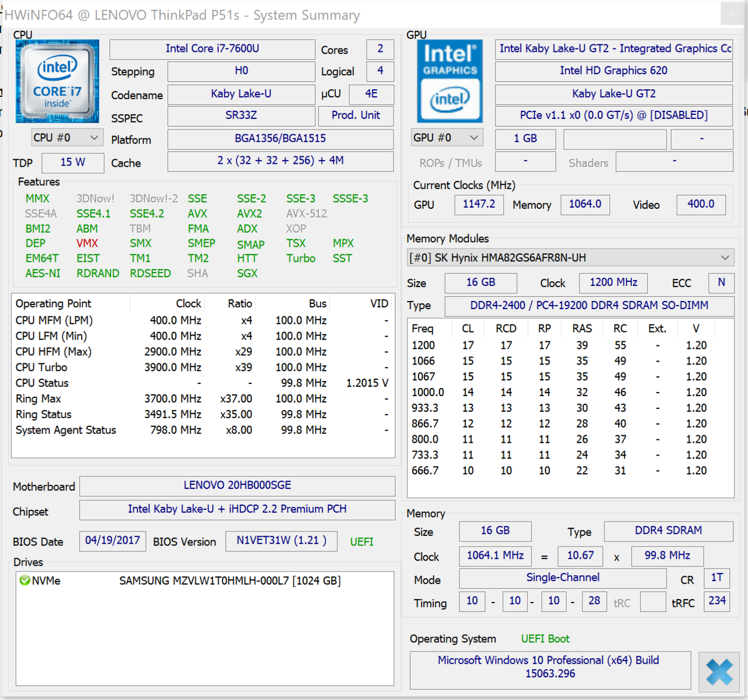The height and width of the screenshot is (700, 748).
Task: Click the Video clock value 400.0
Action: pyautogui.click(x=701, y=205)
